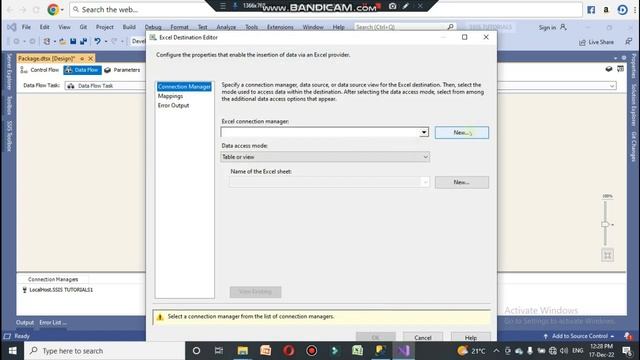The width and height of the screenshot is (640, 360).
Task: Click the Save All icon in the toolbar
Action: click(84, 41)
